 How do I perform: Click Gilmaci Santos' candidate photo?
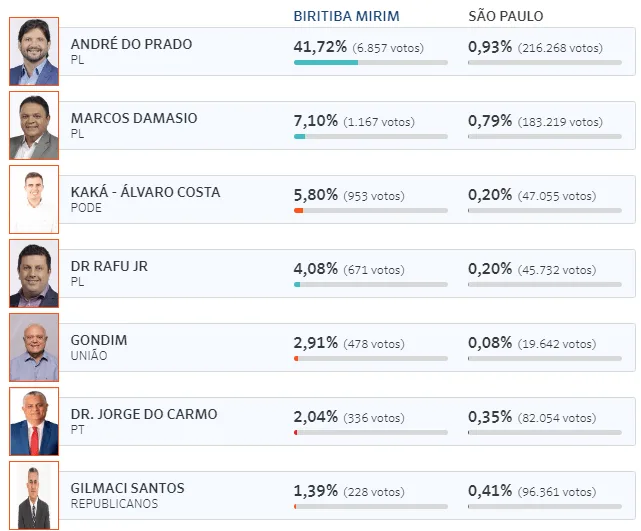pos(34,495)
